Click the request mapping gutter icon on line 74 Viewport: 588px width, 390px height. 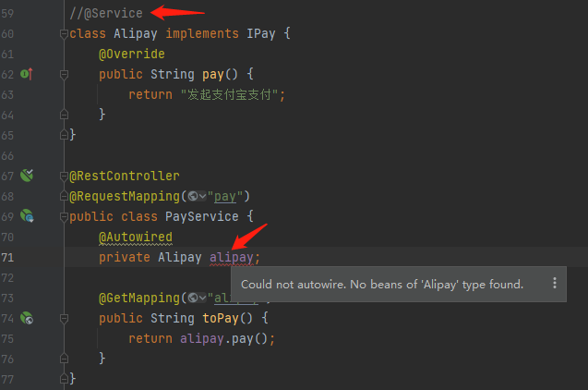27,319
